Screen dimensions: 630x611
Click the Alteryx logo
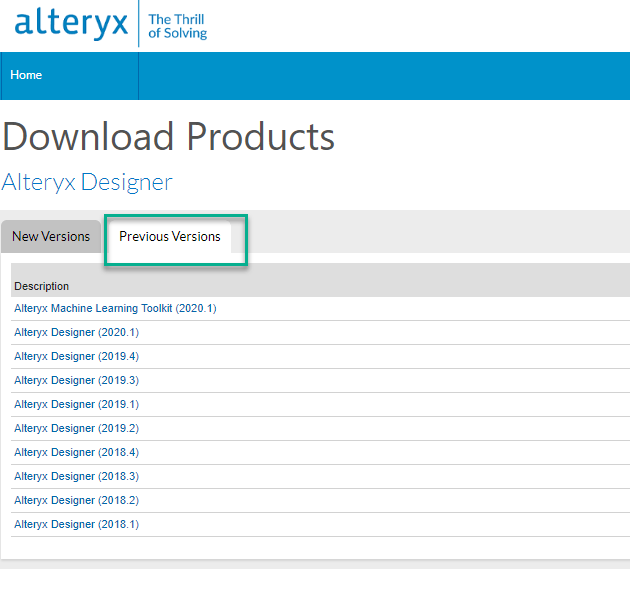pos(71,22)
